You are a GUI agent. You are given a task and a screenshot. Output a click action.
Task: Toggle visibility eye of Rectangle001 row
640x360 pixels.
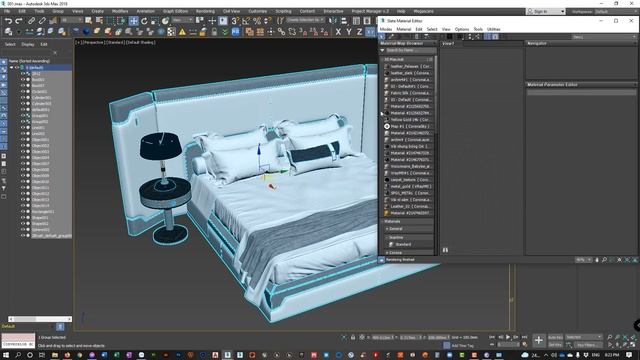pos(23,211)
